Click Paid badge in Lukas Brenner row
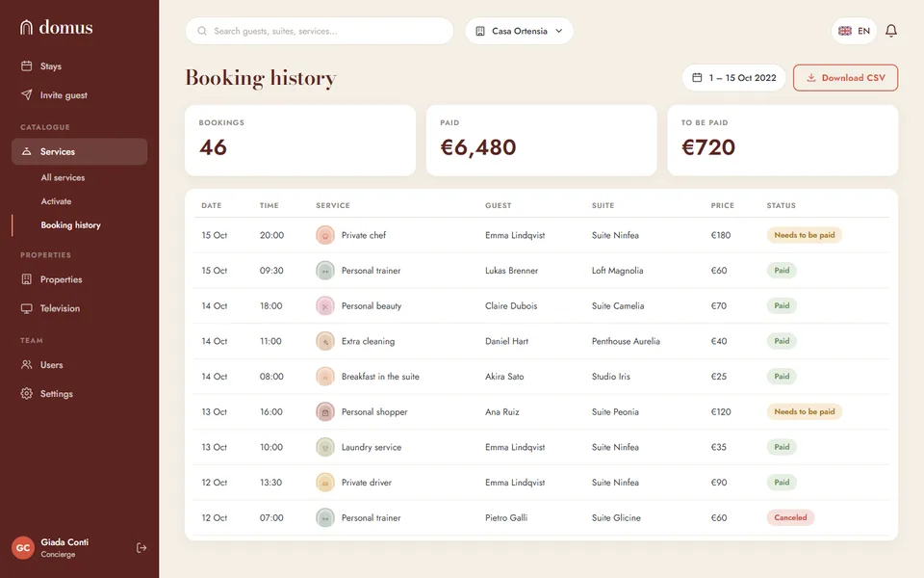 point(782,271)
